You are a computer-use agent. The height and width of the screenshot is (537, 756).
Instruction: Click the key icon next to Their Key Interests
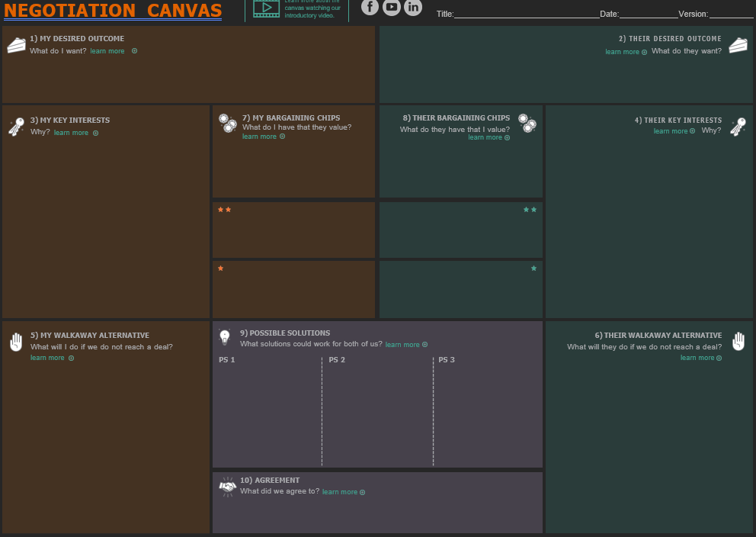tap(738, 127)
